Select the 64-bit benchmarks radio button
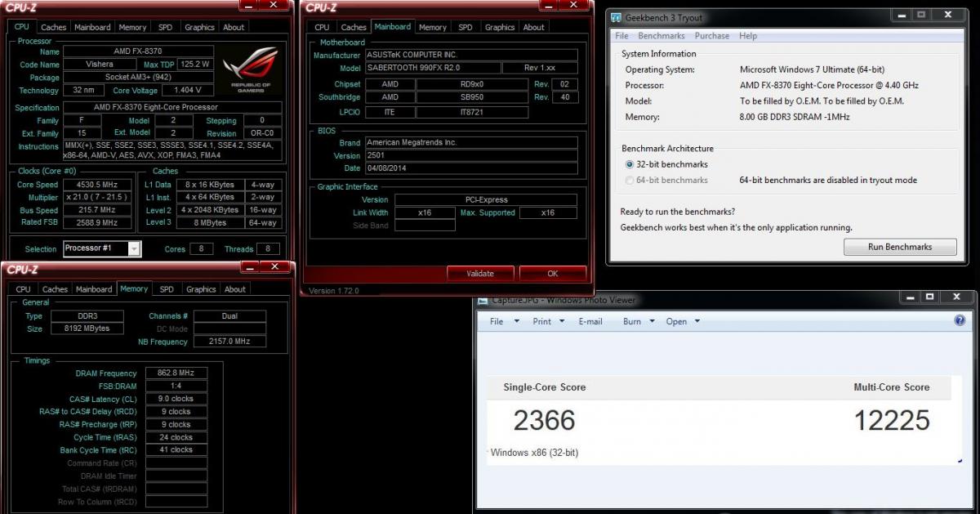This screenshot has width=980, height=514. click(630, 180)
